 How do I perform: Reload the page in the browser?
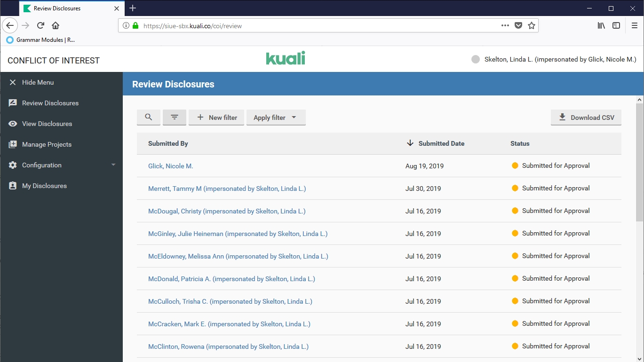[x=40, y=25]
